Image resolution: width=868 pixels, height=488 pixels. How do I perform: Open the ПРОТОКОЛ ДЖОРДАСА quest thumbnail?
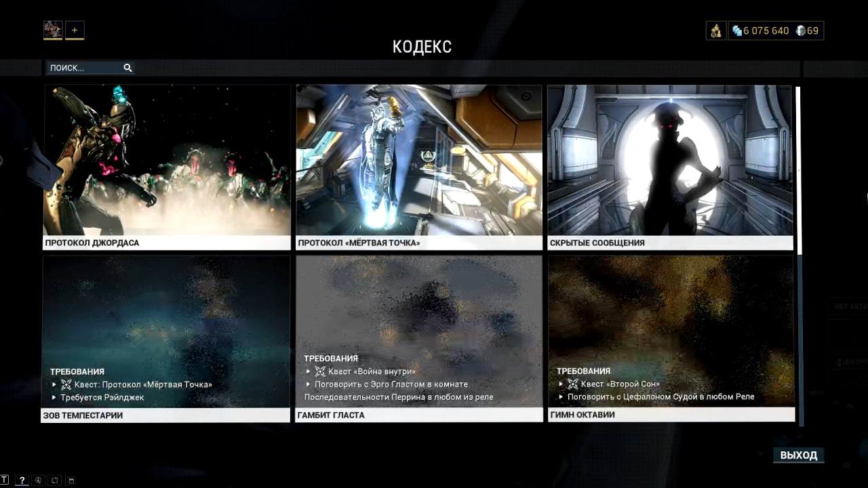pyautogui.click(x=167, y=160)
